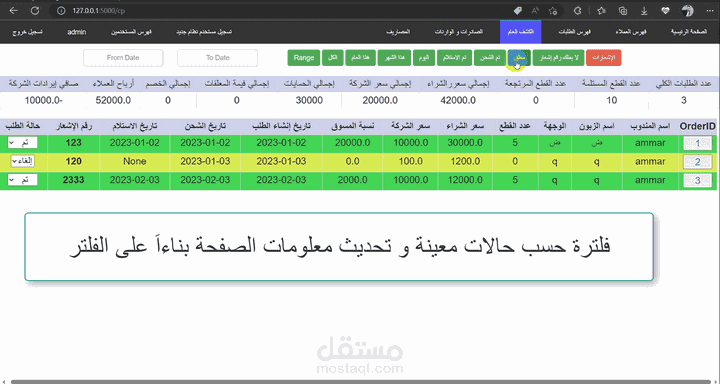Reload the page with the refresh icon

(x=35, y=11)
